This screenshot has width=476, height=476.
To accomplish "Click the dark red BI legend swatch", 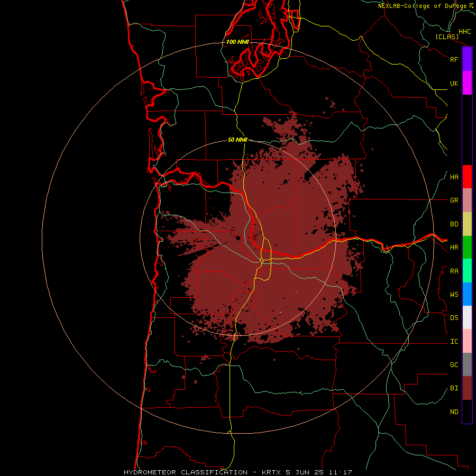I will tap(467, 388).
